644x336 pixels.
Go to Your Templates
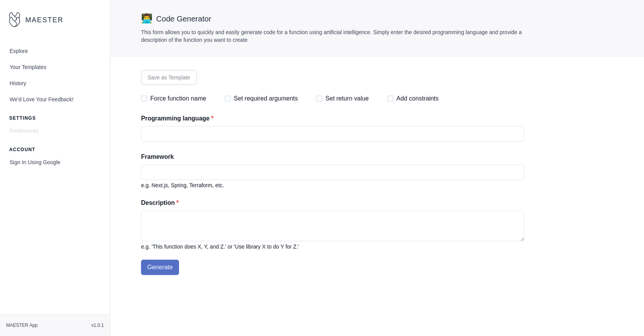pos(27,67)
